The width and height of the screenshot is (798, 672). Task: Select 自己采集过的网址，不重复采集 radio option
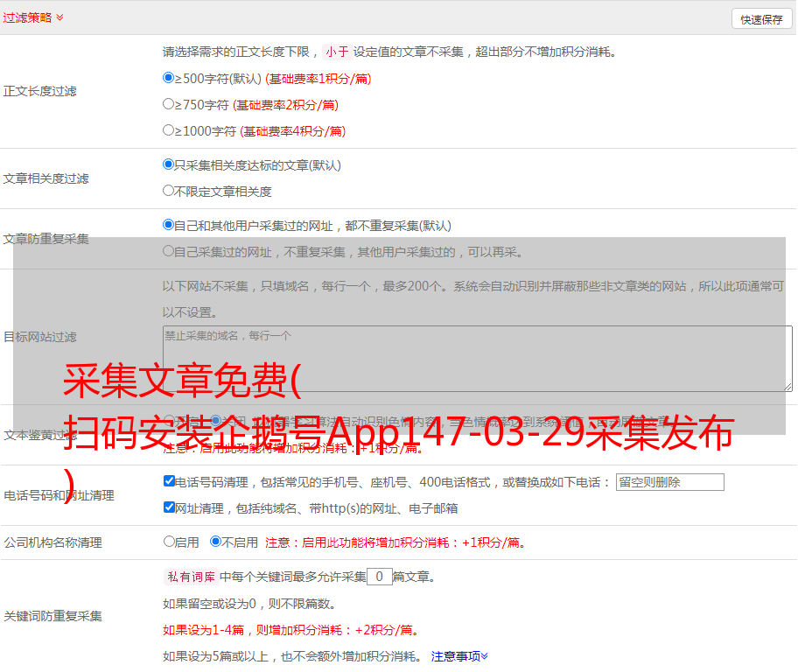click(169, 251)
